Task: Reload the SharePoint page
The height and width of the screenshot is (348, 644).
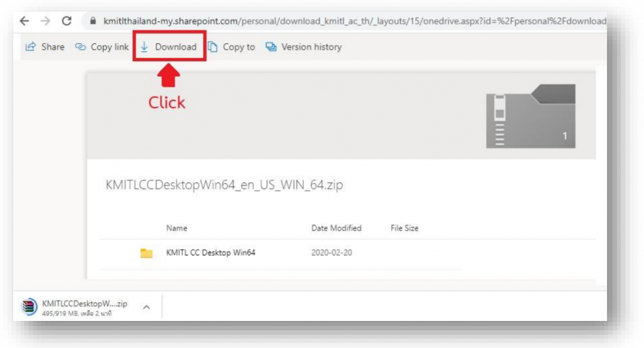Action: coord(67,21)
